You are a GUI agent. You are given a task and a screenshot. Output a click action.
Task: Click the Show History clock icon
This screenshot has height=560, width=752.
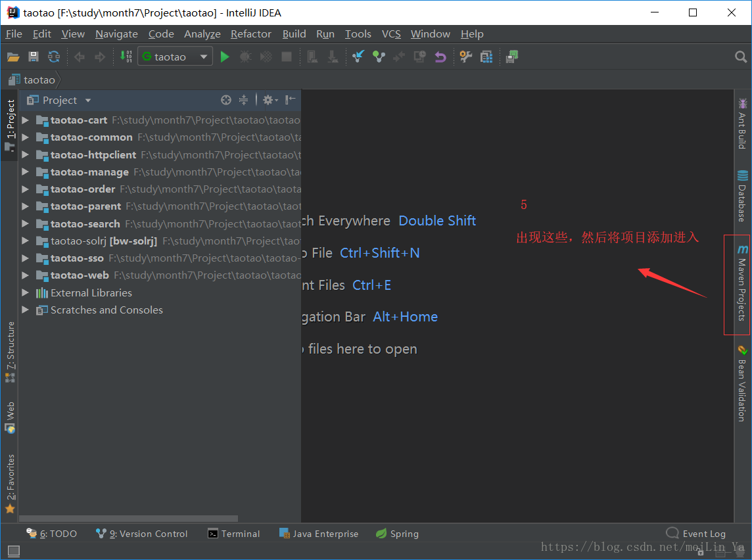[419, 57]
